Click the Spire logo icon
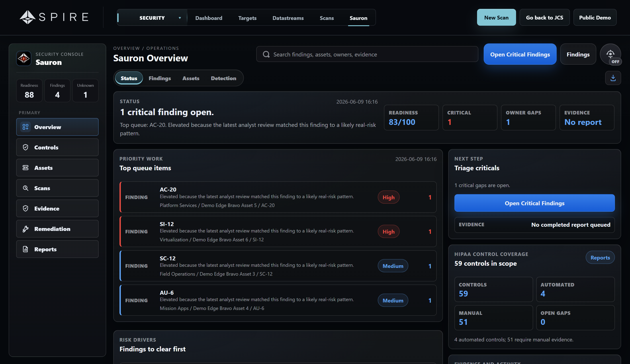The width and height of the screenshot is (630, 364). pyautogui.click(x=27, y=17)
